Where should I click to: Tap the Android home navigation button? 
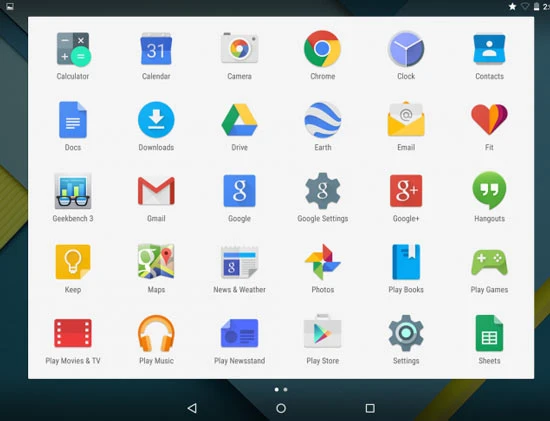[281, 408]
